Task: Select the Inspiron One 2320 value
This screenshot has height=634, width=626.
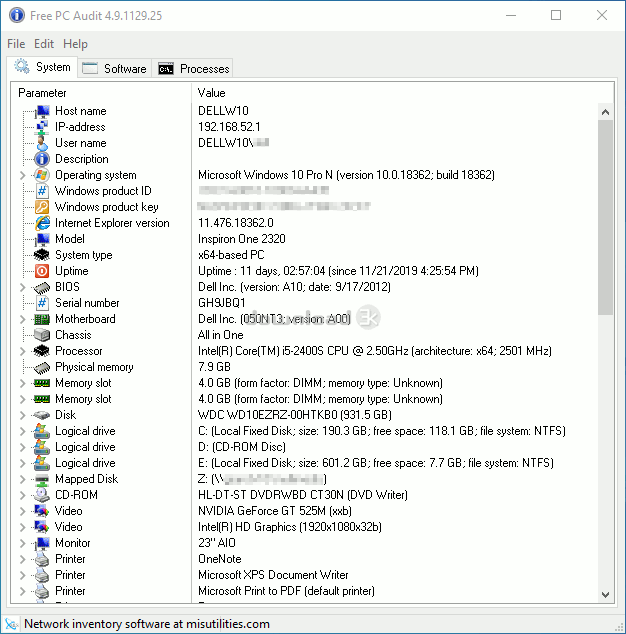Action: coord(241,239)
